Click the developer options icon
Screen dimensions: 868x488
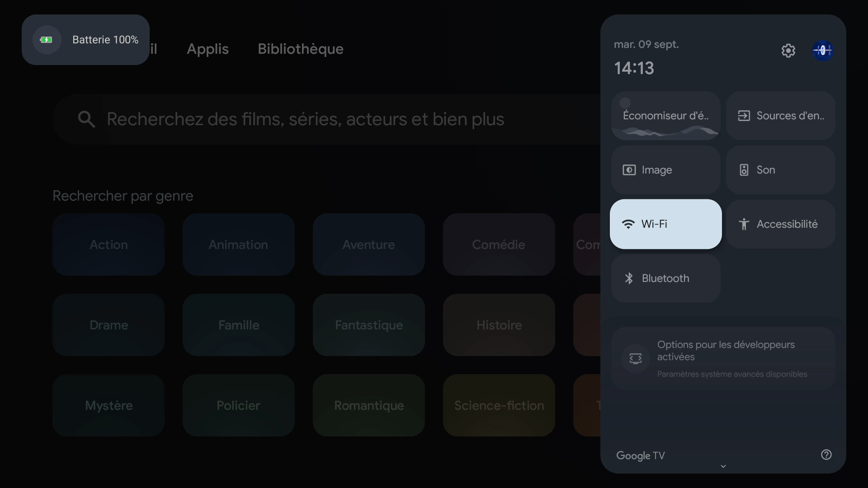[635, 358]
